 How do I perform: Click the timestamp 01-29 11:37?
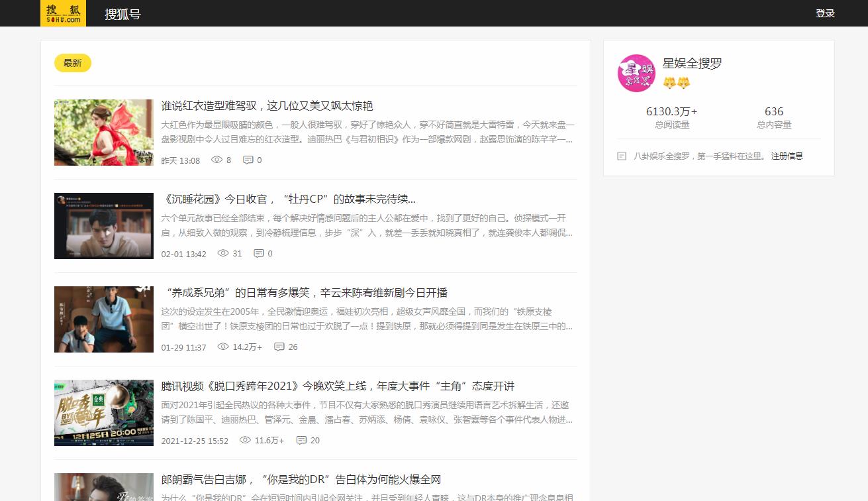184,347
